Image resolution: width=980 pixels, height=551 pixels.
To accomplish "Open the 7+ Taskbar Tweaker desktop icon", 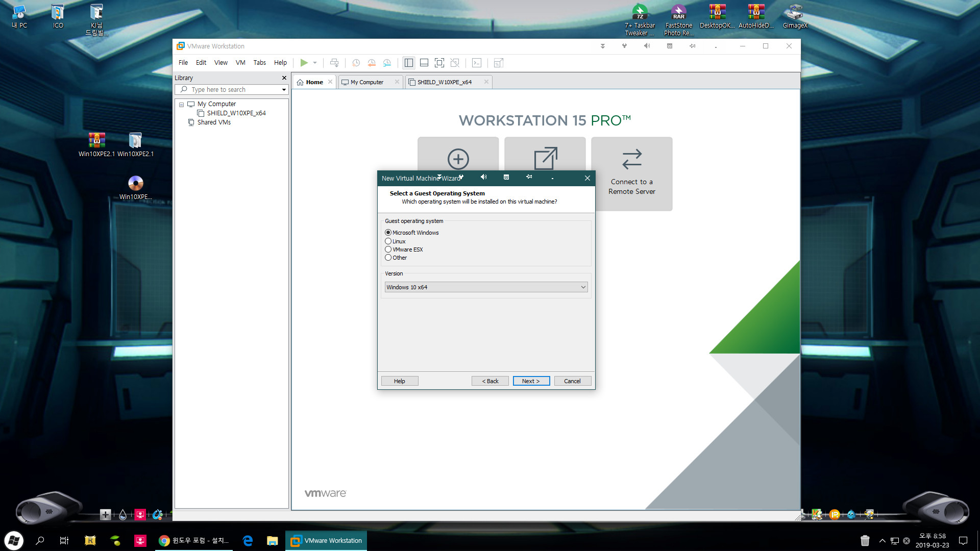I will tap(640, 19).
